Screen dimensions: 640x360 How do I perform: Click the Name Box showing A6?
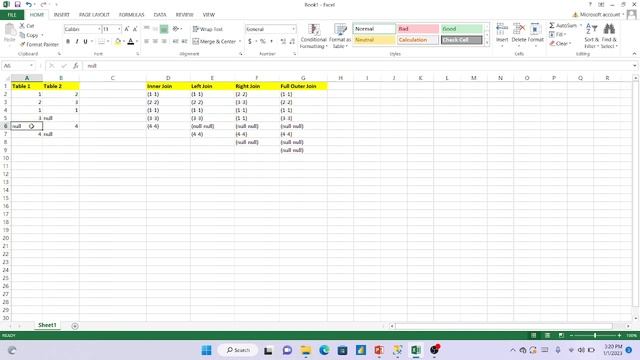[18, 66]
